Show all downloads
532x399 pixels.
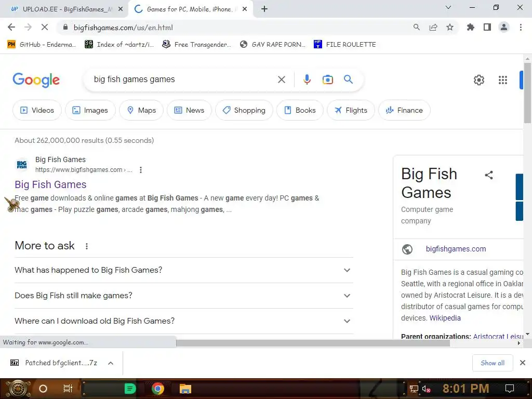[493, 363]
